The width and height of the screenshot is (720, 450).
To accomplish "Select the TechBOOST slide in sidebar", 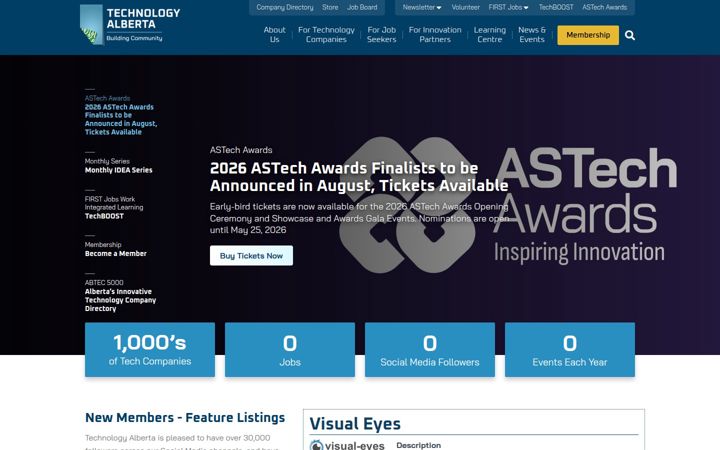I will (114, 208).
